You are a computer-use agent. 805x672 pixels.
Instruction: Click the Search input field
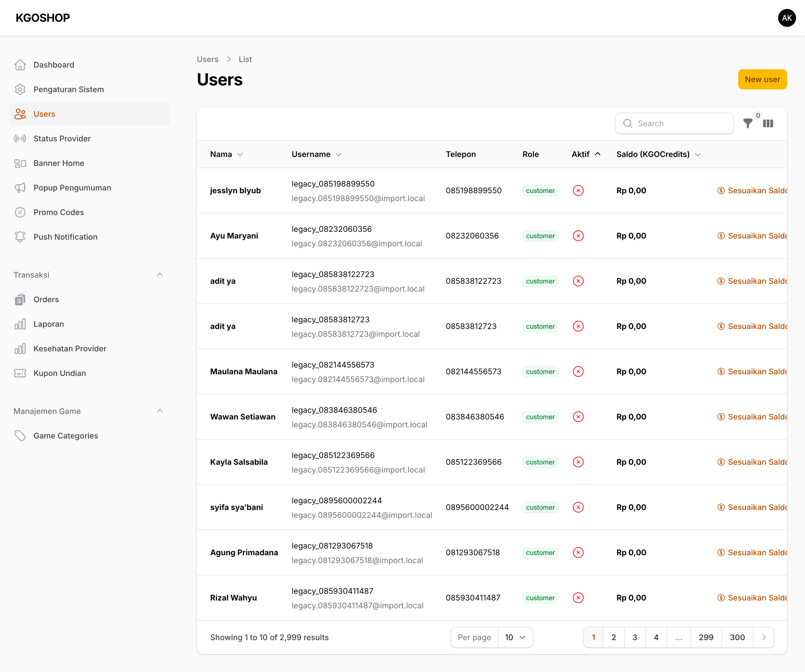click(x=674, y=123)
